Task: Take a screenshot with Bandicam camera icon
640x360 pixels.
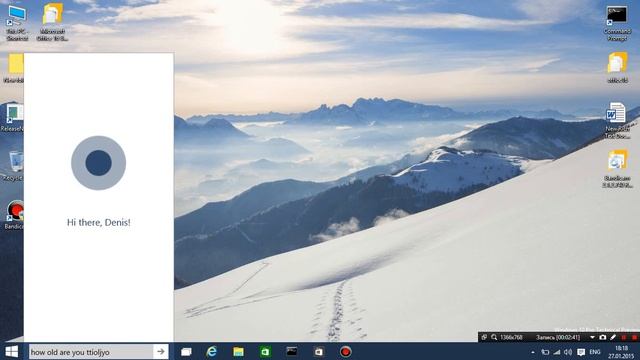Action: 602,337
